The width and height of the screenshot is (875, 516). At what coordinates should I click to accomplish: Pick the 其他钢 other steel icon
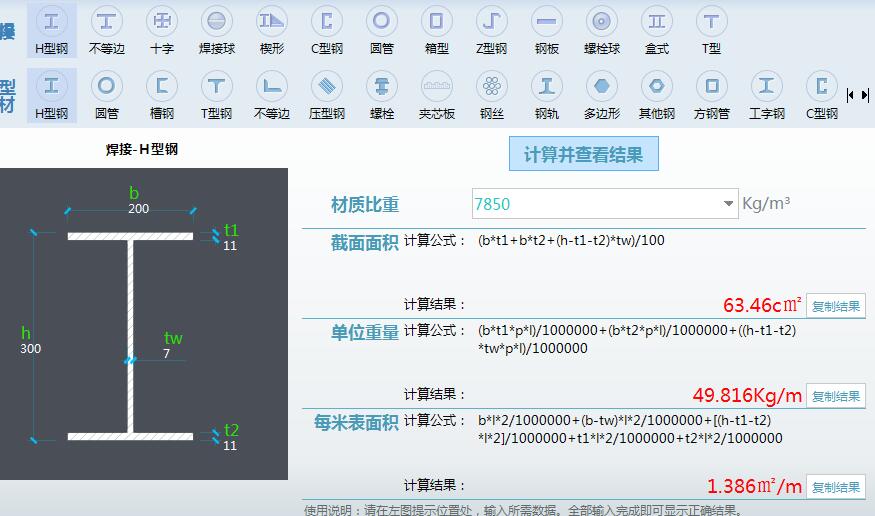tap(657, 95)
